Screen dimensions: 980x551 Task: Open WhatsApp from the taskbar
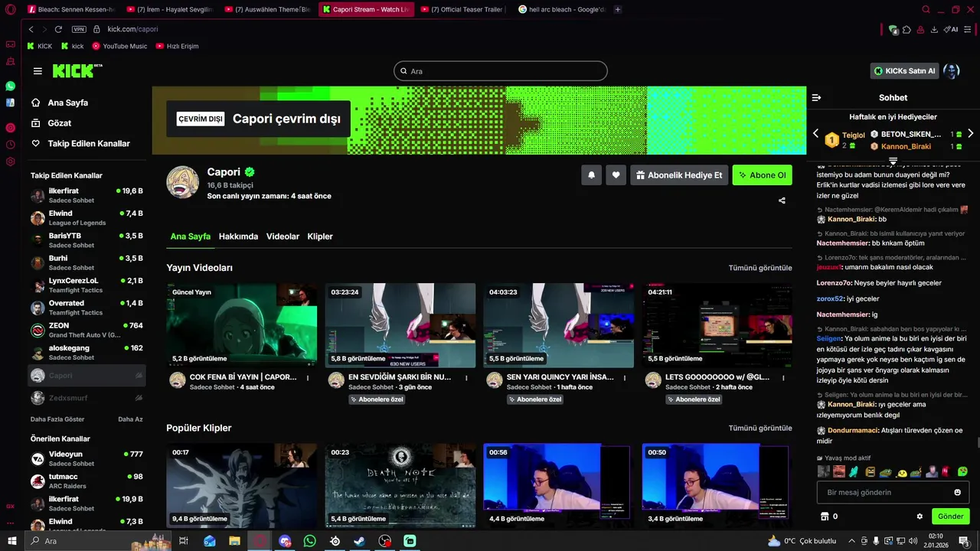tap(309, 541)
